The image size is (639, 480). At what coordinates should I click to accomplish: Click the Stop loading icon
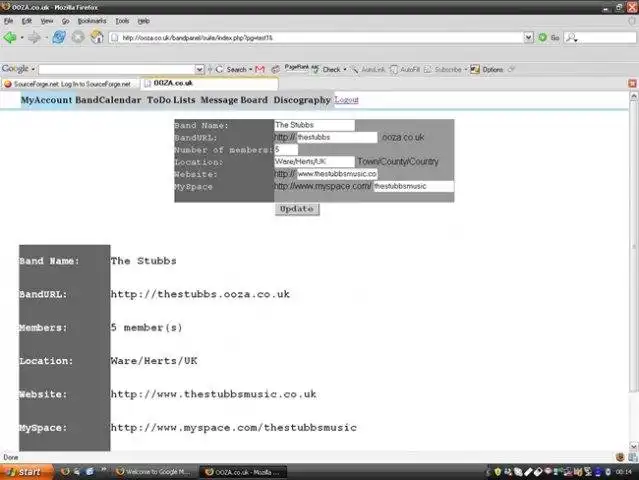pyautogui.click(x=78, y=37)
